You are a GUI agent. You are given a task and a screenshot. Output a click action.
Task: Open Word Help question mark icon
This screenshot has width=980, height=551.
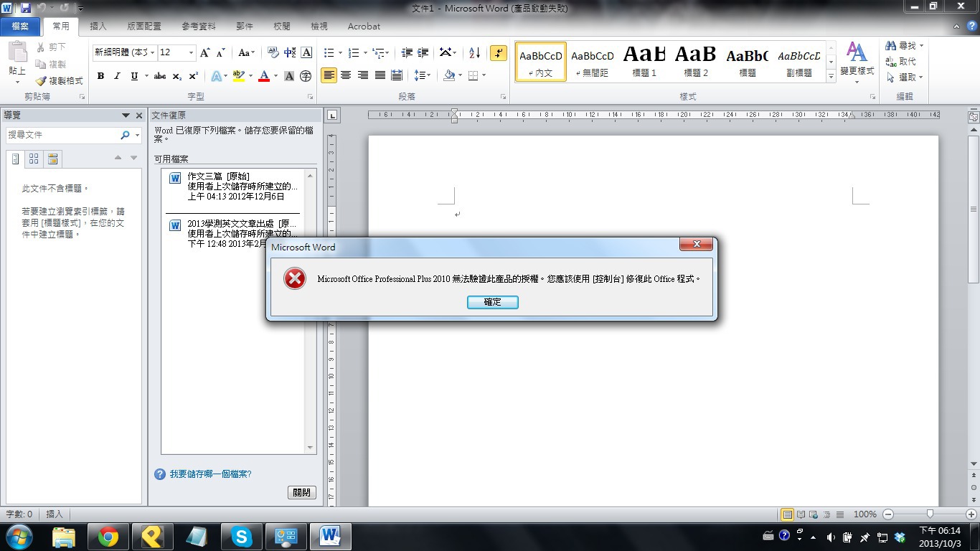coord(971,26)
